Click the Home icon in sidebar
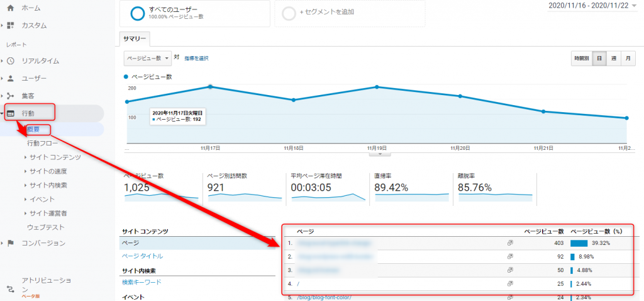The width and height of the screenshot is (644, 301). [x=11, y=8]
